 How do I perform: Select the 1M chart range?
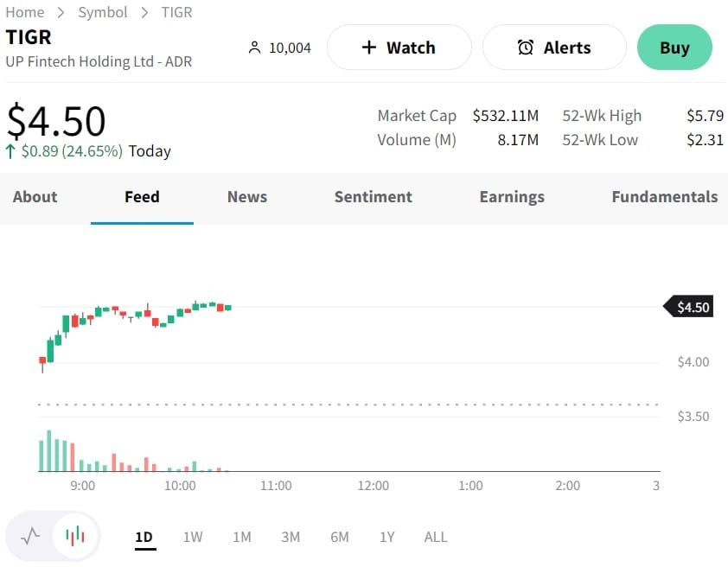pyautogui.click(x=242, y=537)
